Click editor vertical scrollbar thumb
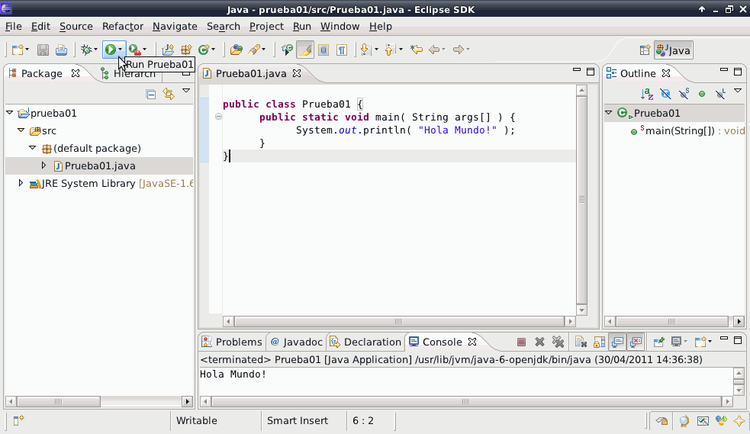750x434 pixels. (x=582, y=200)
